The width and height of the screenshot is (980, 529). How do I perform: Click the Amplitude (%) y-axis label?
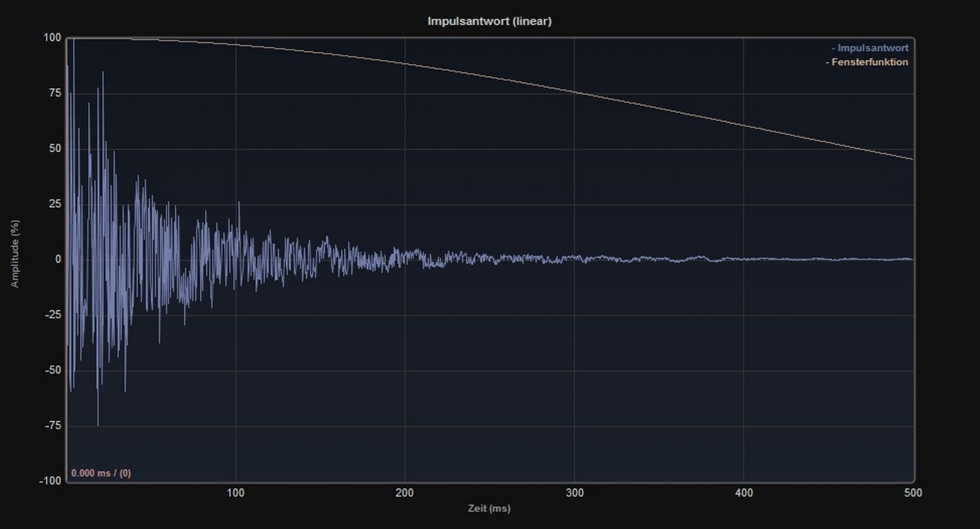point(15,254)
